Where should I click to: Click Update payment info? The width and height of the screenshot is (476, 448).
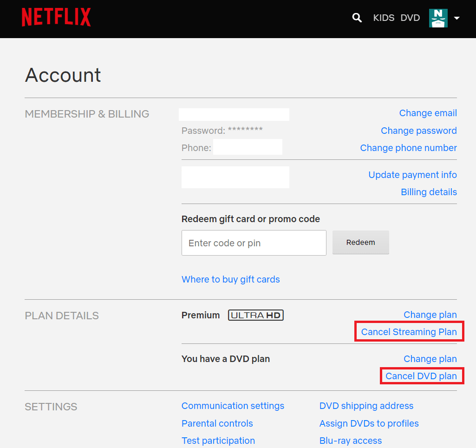pyautogui.click(x=412, y=175)
